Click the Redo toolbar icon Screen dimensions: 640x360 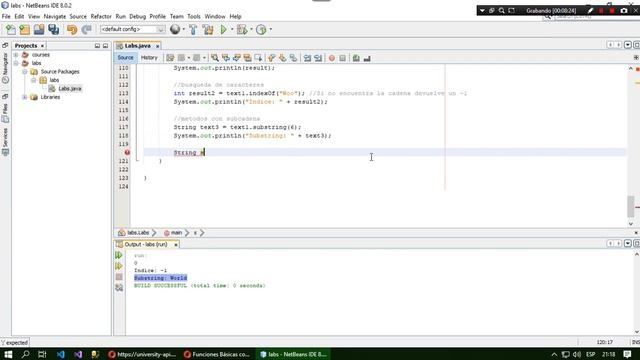pyautogui.click(x=86, y=29)
